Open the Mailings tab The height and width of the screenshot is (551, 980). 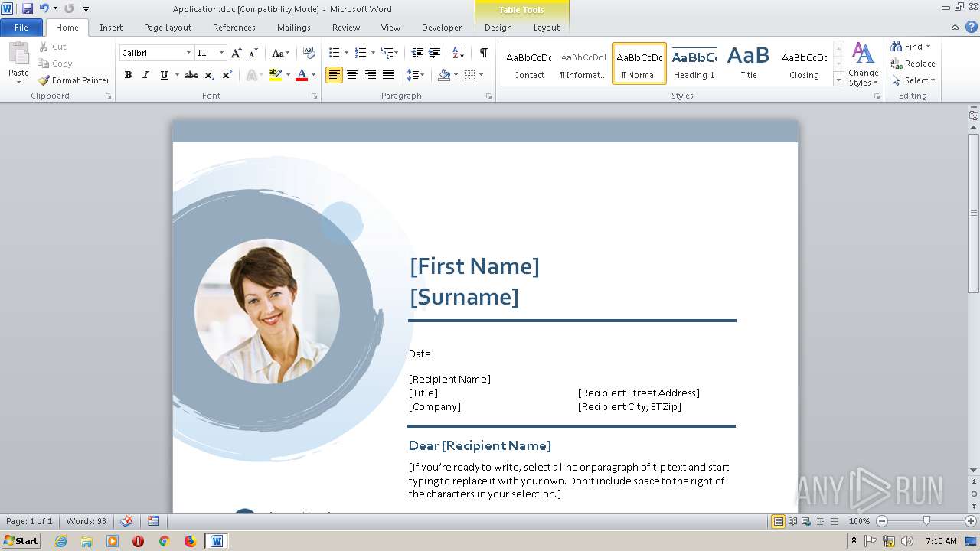pos(294,28)
